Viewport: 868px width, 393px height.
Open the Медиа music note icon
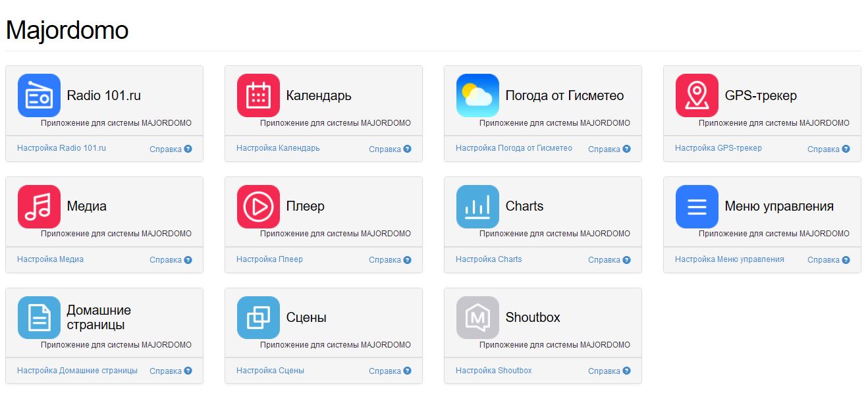39,207
